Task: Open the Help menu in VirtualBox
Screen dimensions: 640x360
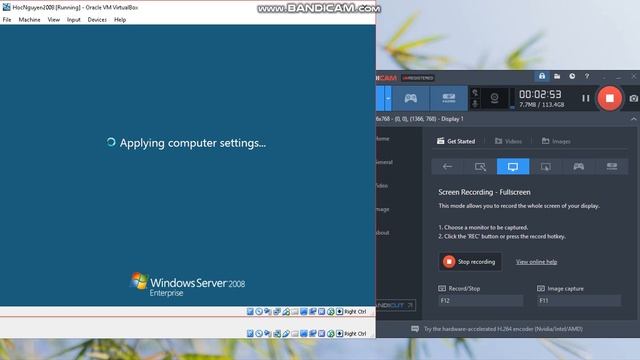Action: [x=120, y=20]
